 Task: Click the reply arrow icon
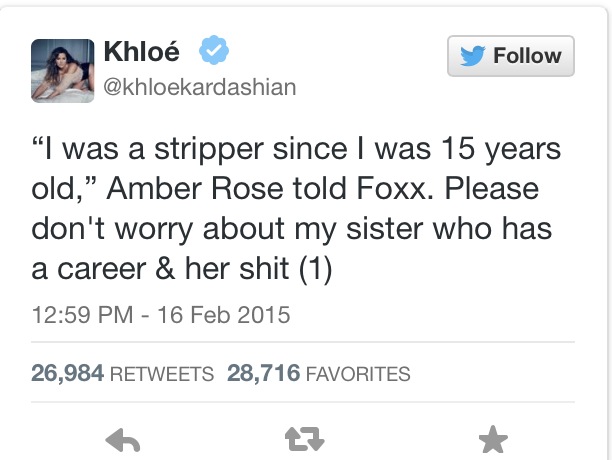coord(122,438)
